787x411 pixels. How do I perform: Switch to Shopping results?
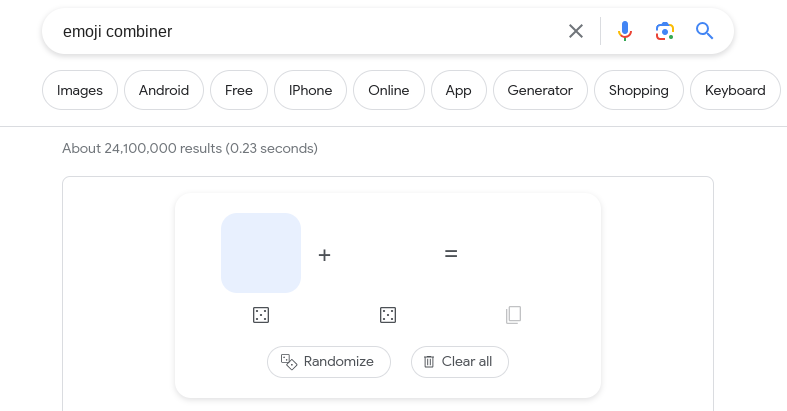coord(639,90)
